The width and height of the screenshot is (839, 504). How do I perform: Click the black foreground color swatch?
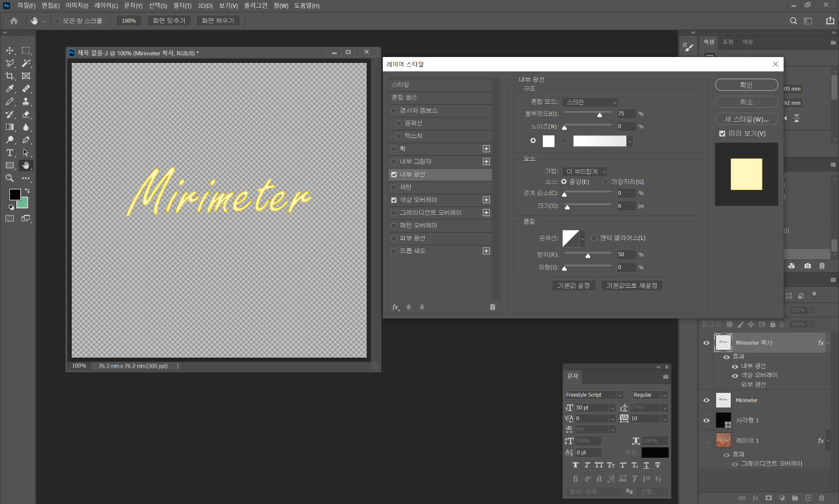[x=15, y=194]
